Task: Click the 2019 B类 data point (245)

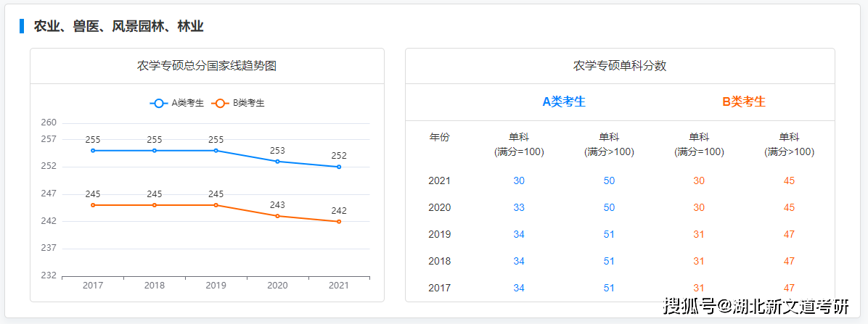Action: 216,205
